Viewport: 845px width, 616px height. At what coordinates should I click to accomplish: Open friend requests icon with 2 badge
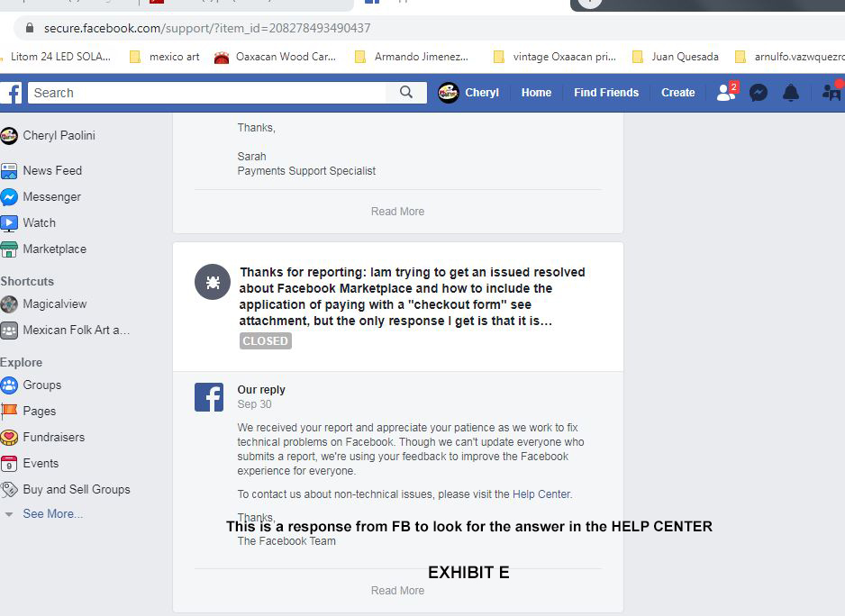[726, 92]
